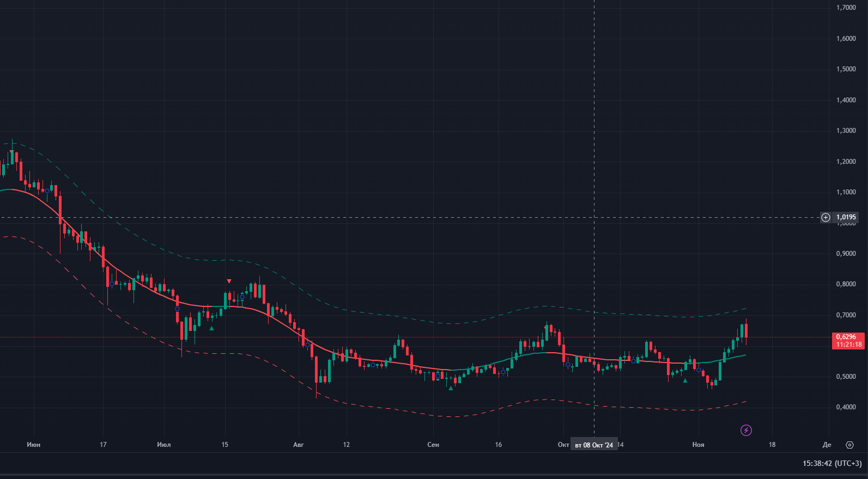Viewport: 868px width, 479px height.
Task: Click the 0,9000 price scale label
Action: (x=846, y=254)
